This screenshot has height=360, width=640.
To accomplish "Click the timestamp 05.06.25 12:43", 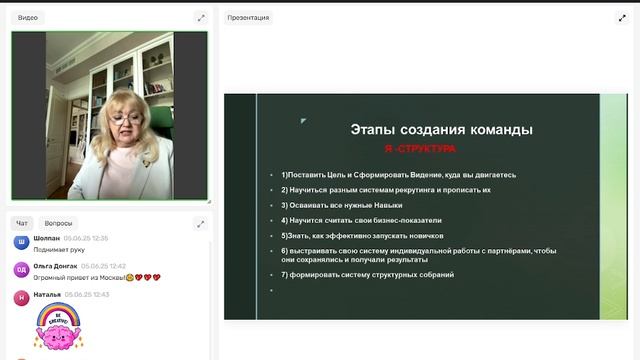I will point(87,294).
